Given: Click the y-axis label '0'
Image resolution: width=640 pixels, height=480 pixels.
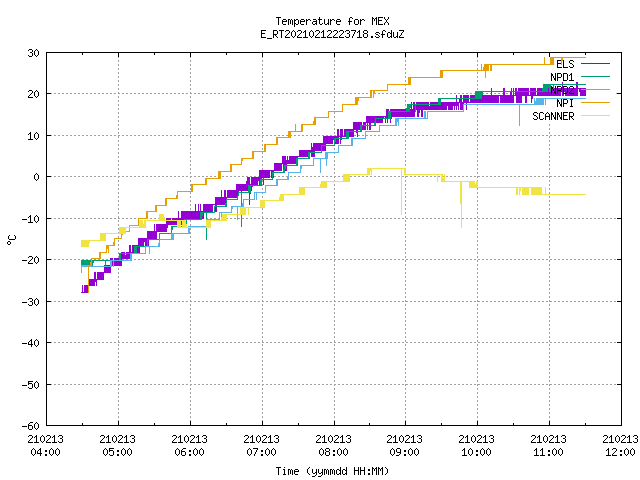Looking at the screenshot, I should [37, 177].
